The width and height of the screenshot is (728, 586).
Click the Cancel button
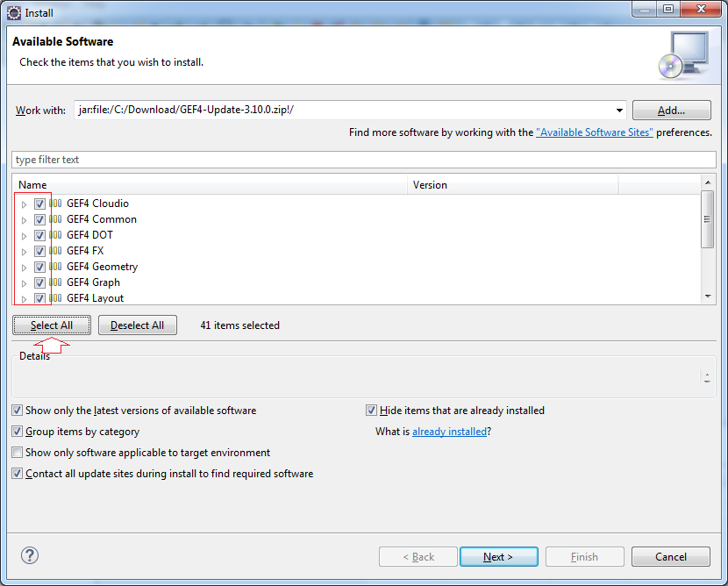click(671, 557)
